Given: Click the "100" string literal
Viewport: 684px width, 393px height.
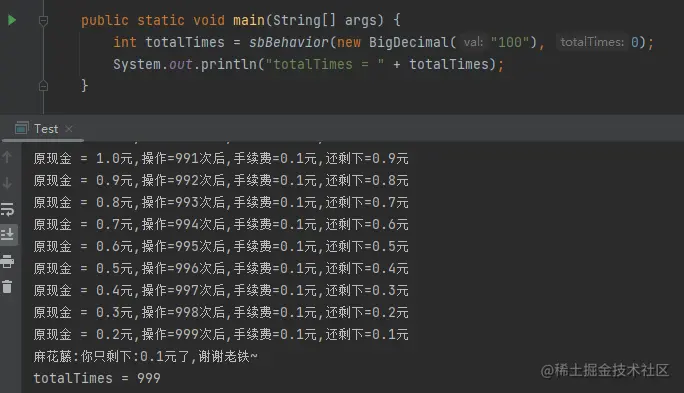Looking at the screenshot, I should 510,42.
